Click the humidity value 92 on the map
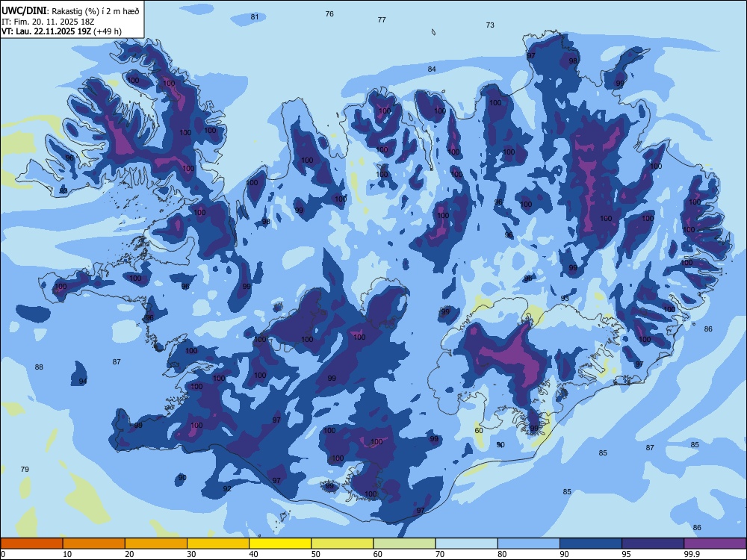747x560 pixels. coord(227,488)
